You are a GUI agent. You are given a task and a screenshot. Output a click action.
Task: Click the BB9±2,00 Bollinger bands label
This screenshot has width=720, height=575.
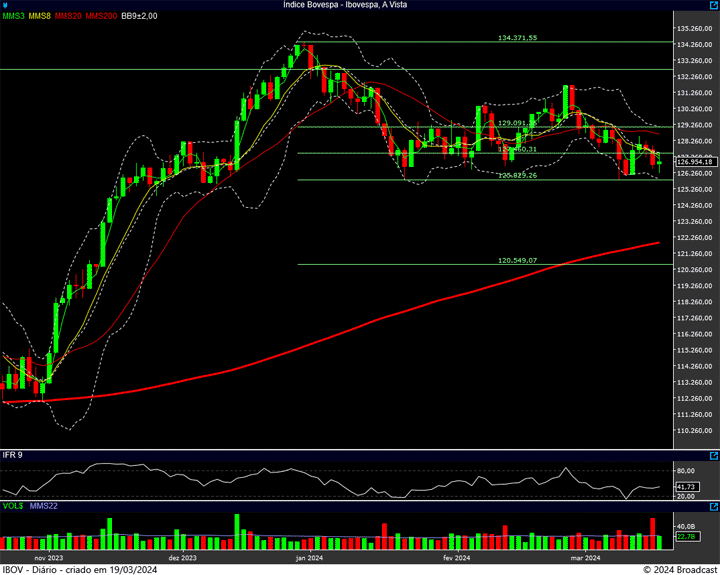[140, 16]
